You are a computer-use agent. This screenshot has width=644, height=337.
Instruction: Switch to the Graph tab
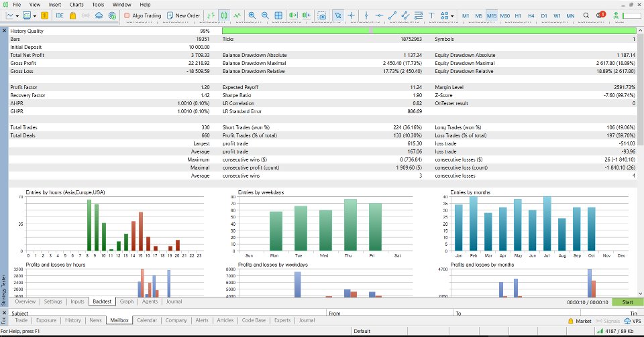(x=126, y=301)
